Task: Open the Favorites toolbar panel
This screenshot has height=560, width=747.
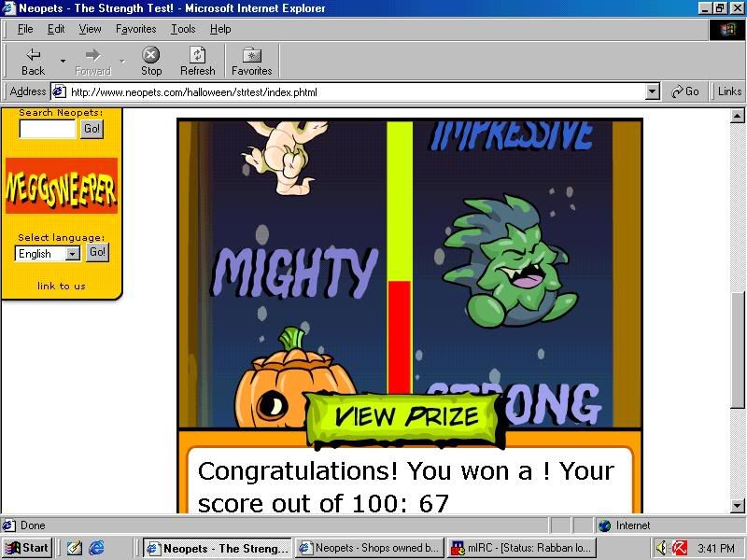Action: coord(251,62)
